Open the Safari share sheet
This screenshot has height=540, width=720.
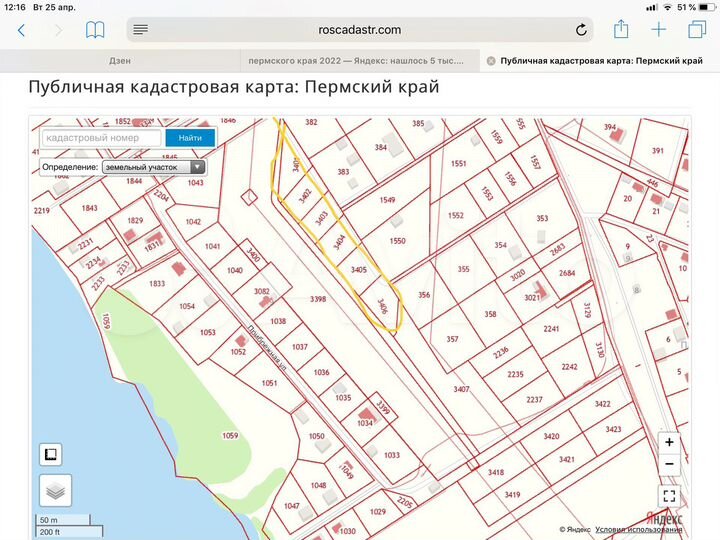click(x=621, y=29)
